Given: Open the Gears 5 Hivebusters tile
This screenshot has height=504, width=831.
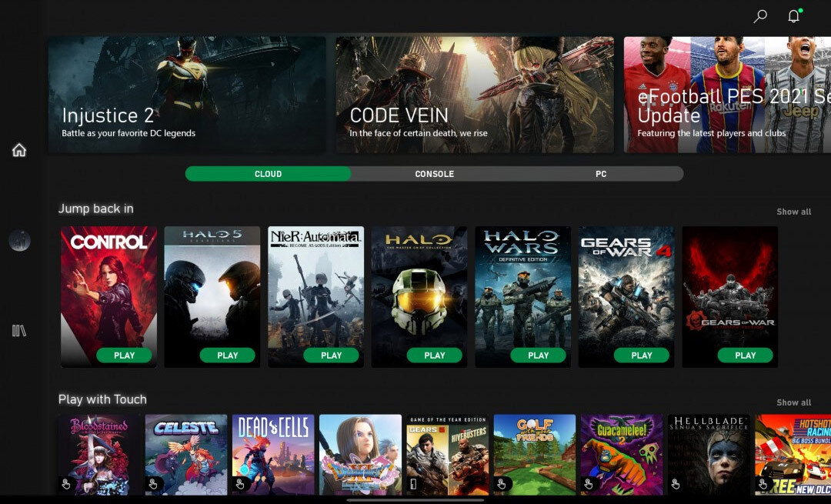Looking at the screenshot, I should pyautogui.click(x=447, y=455).
